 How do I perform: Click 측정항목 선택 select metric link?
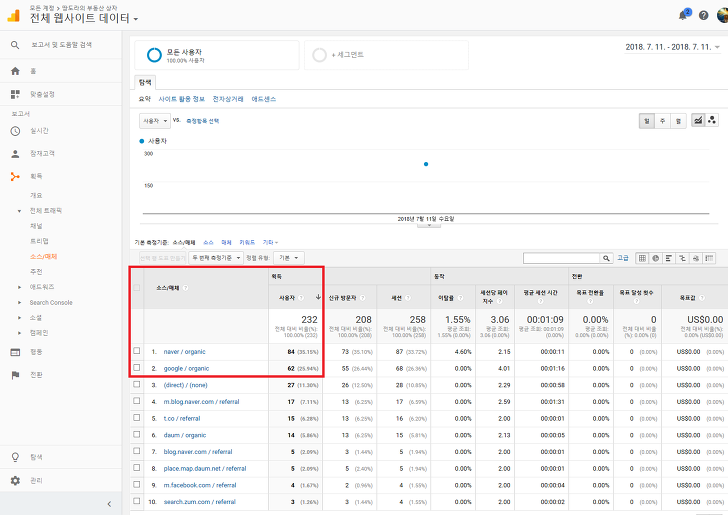pos(202,121)
